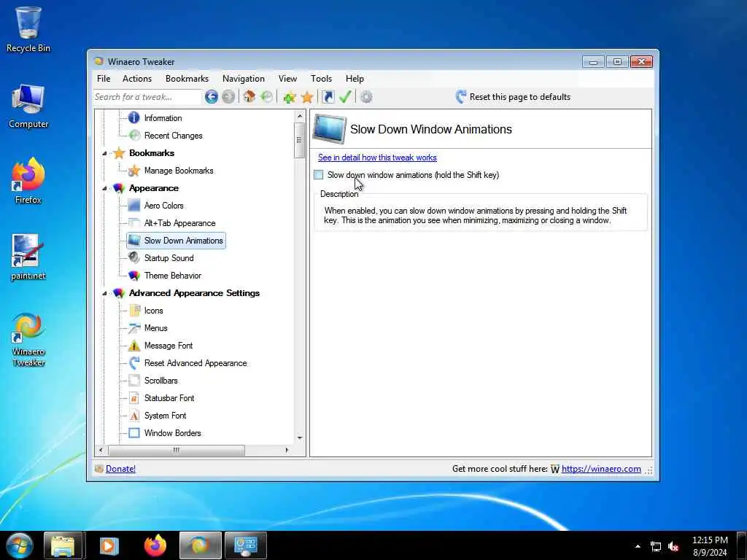Click the blue Back navigation arrow
This screenshot has height=560, width=747.
212,97
